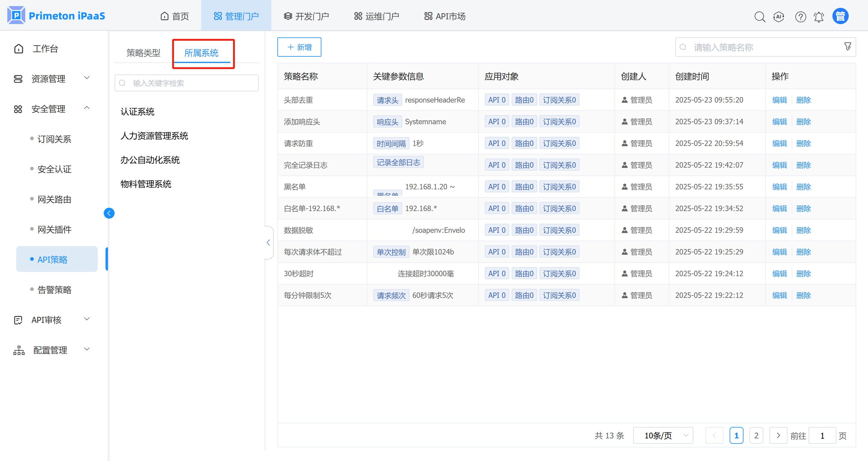Switch to the 策略类型 tab

click(x=143, y=53)
